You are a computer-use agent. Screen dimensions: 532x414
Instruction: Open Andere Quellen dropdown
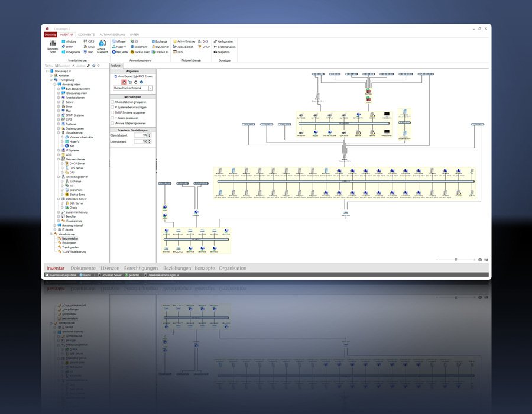pos(102,47)
